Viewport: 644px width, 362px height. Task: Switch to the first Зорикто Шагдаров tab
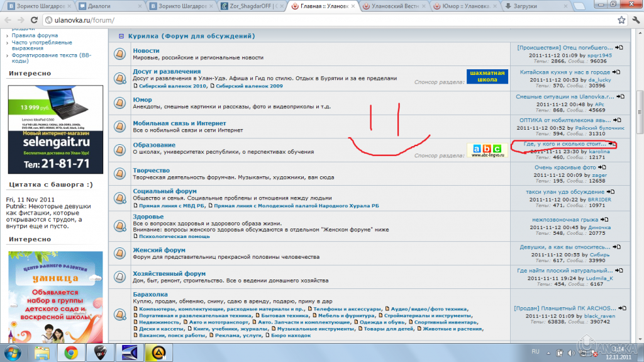coord(40,6)
